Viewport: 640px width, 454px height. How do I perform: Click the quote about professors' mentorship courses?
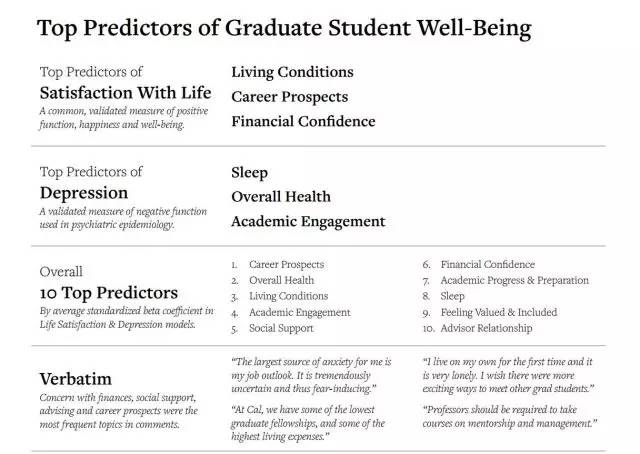coord(510,416)
